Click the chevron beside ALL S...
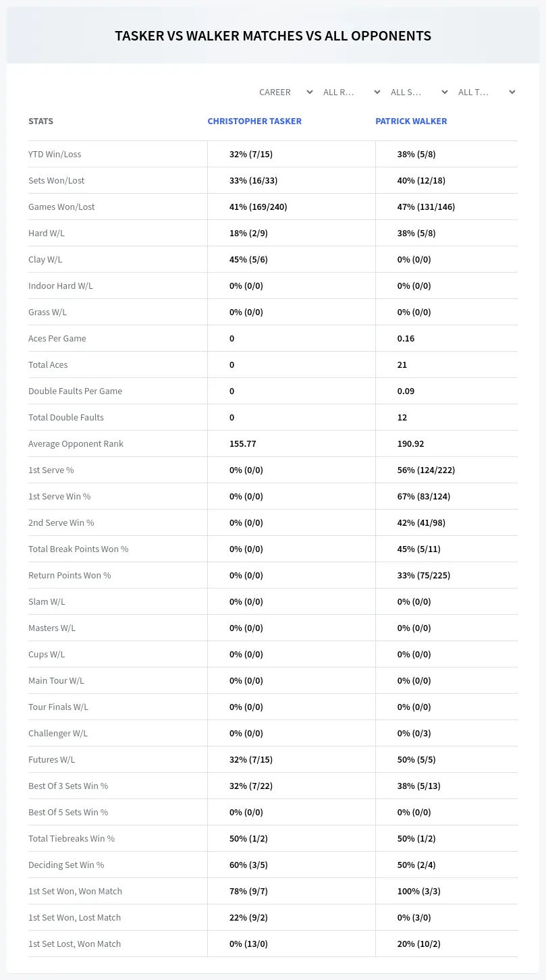Viewport: 546px width, 980px height. coord(444,92)
